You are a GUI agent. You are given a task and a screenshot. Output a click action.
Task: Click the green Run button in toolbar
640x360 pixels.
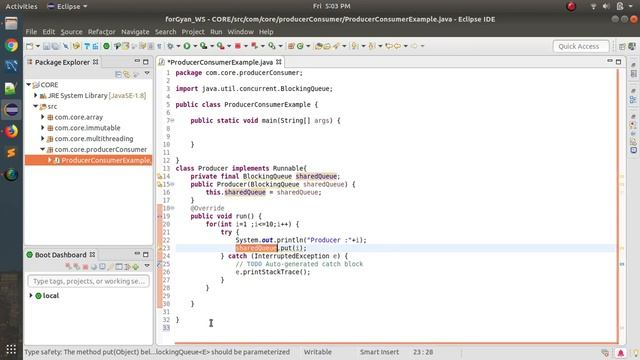coord(187,46)
